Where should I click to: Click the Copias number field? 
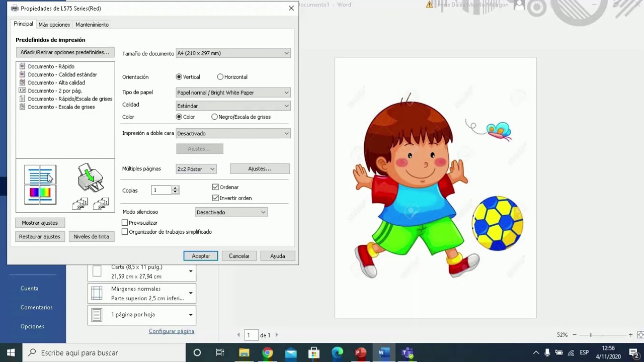point(162,190)
